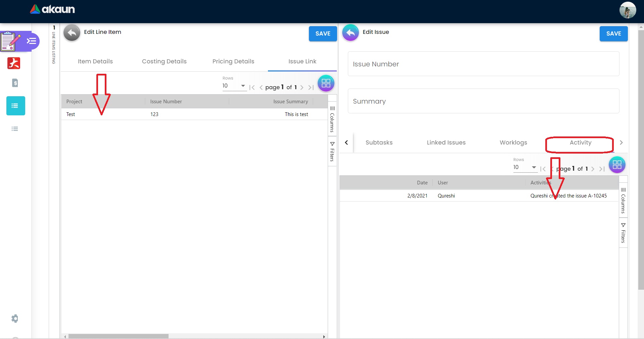Click the back arrow beside Edit Line Item
This screenshot has height=339, width=644.
coord(72,33)
